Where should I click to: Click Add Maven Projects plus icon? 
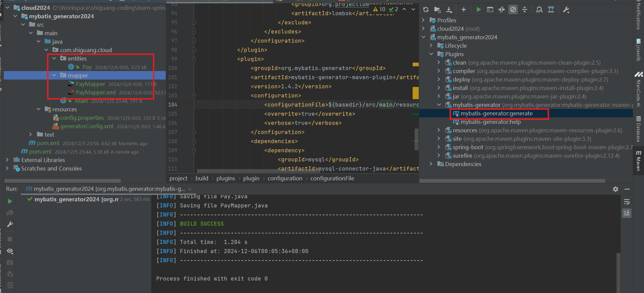464,10
